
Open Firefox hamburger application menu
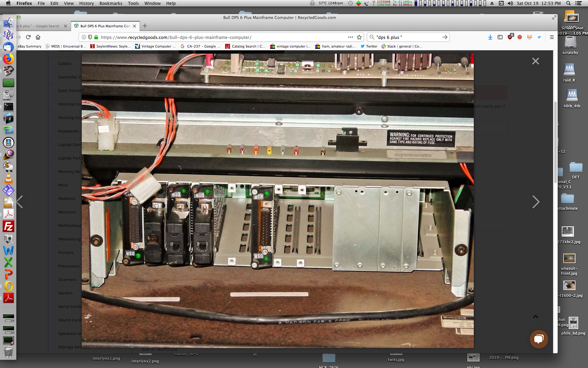[x=552, y=37]
